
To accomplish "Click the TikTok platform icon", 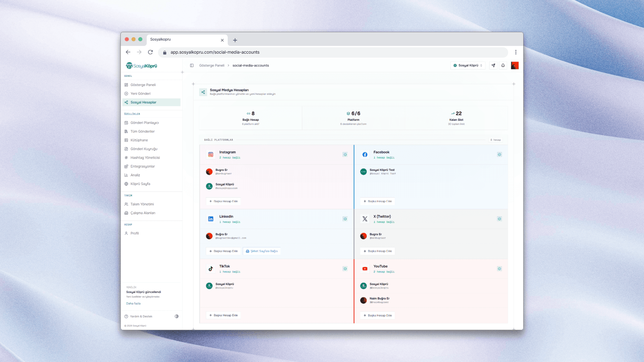I will click(x=211, y=269).
